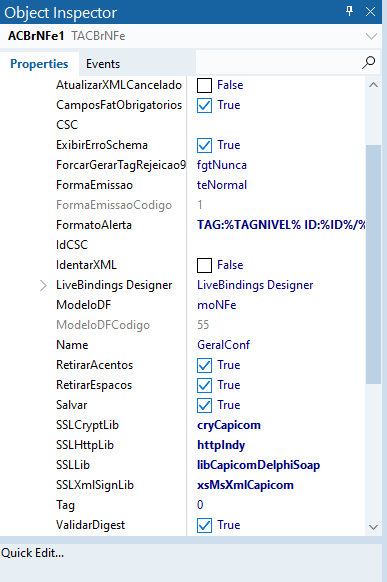Screen dimensions: 387x582
Task: Uncheck the CamposFatObrigatorios checkbox
Action: (x=204, y=105)
